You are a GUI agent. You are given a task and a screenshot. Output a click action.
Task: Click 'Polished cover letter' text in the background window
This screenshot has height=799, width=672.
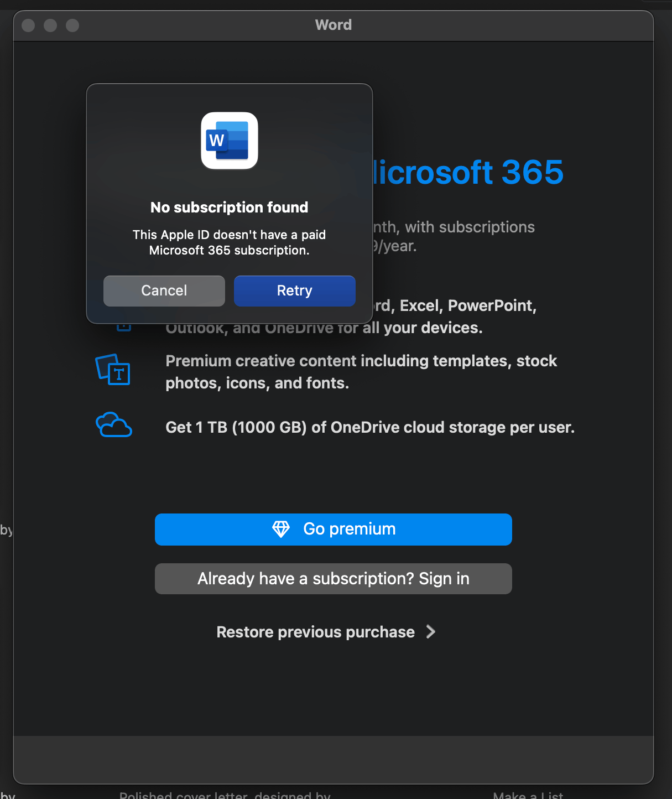coord(225,795)
